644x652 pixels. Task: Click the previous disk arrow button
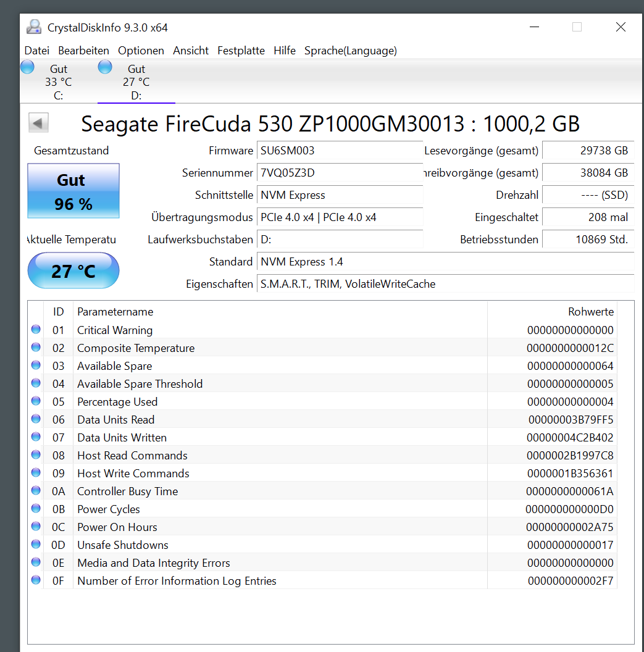point(38,123)
